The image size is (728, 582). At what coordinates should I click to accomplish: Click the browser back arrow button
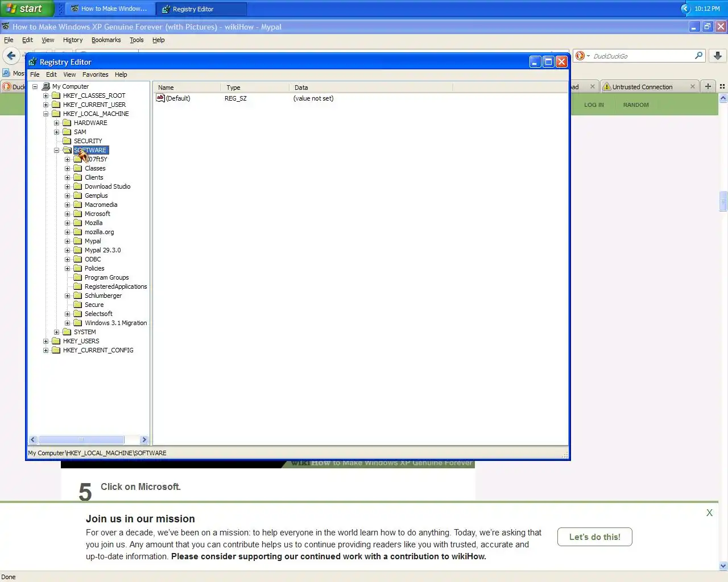point(11,56)
